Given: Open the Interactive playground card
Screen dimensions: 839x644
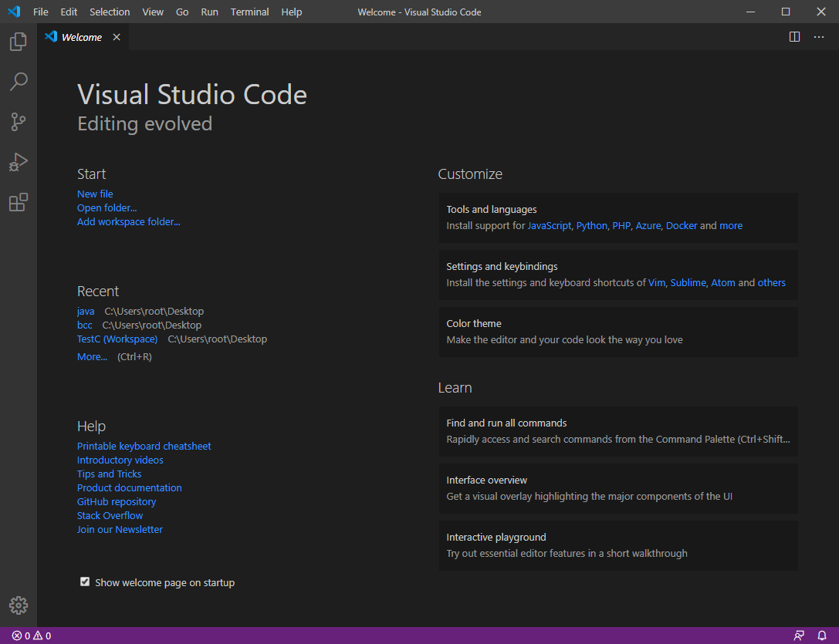Looking at the screenshot, I should pos(618,545).
